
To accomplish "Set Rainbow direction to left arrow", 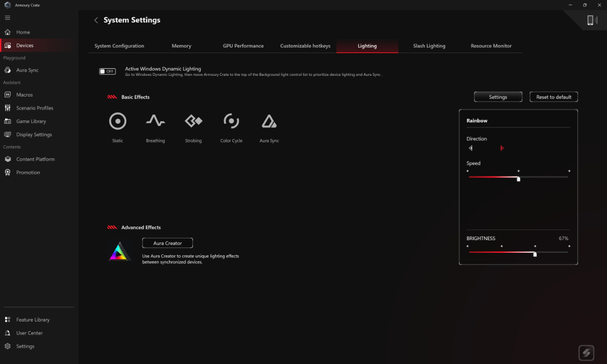I will point(470,148).
